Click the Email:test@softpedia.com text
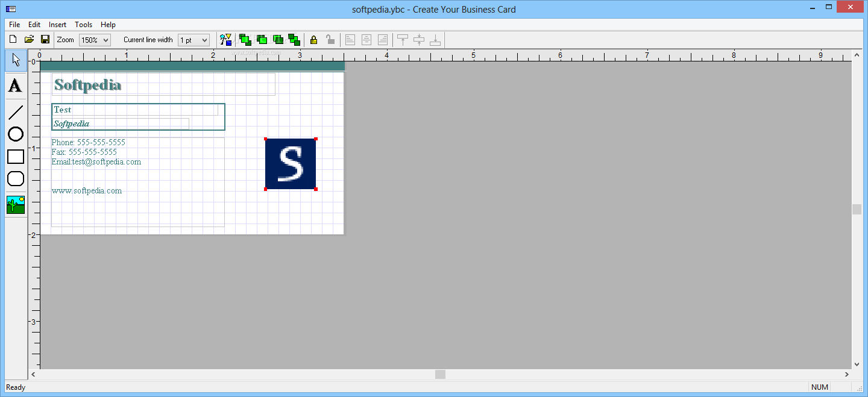This screenshot has height=397, width=868. click(96, 162)
